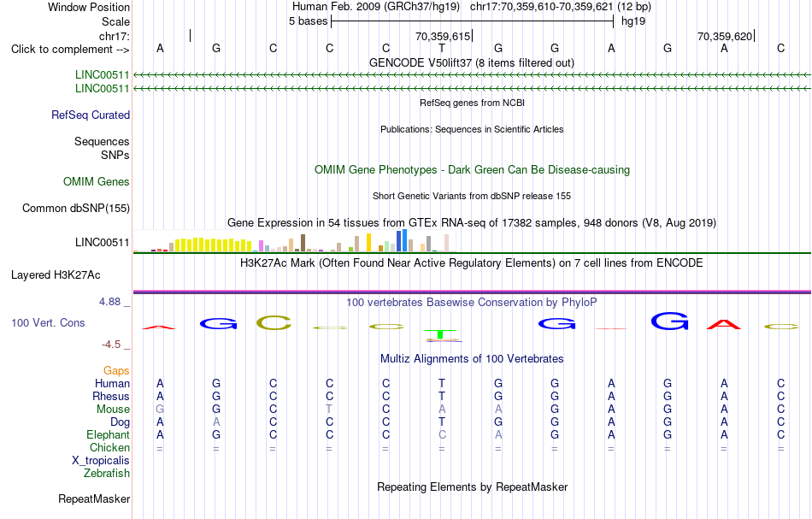Image resolution: width=812 pixels, height=519 pixels.
Task: Select the 'RefSeq Curated' track label
Action: 91,115
